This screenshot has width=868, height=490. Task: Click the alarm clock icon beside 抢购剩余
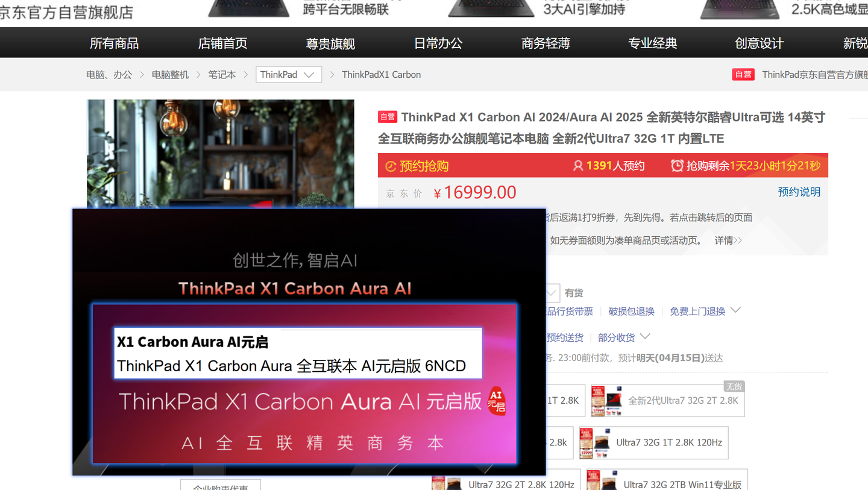(x=677, y=166)
